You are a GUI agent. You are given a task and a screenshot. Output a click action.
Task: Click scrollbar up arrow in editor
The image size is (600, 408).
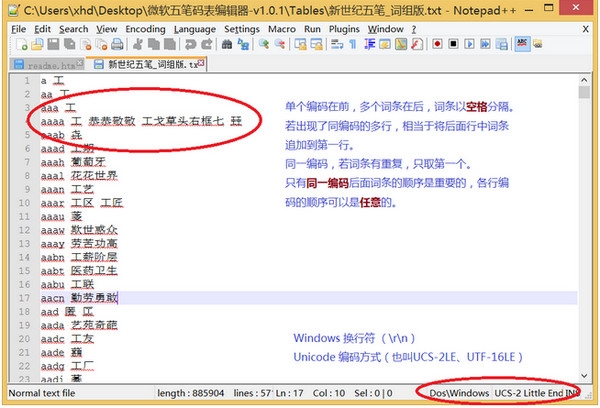tap(584, 80)
